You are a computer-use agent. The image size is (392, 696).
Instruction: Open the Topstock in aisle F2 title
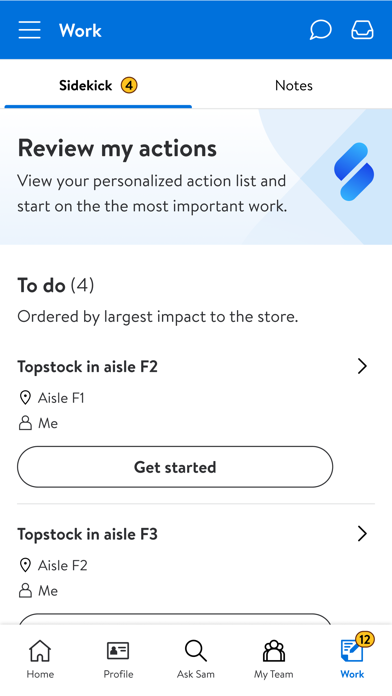click(87, 367)
